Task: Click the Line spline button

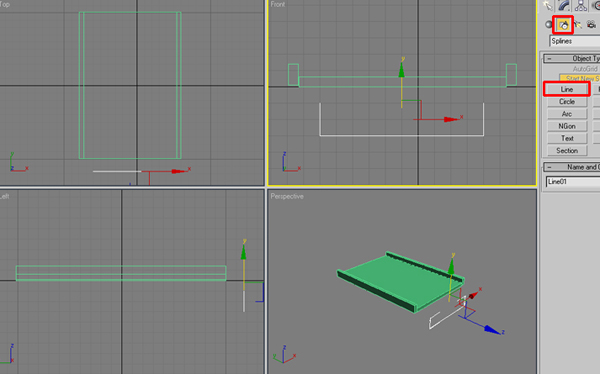Action: 567,89
